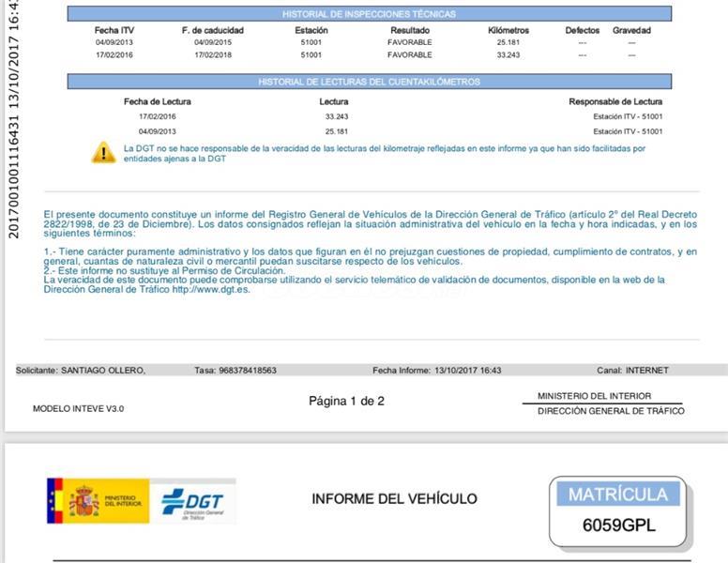Image resolution: width=728 pixels, height=563 pixels.
Task: Select the Fecha ITV column header
Action: tap(114, 30)
